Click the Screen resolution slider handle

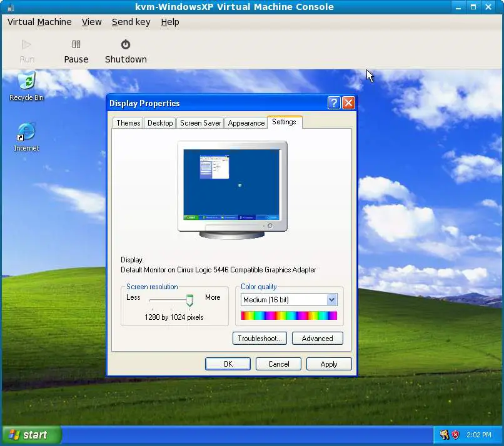coord(189,300)
